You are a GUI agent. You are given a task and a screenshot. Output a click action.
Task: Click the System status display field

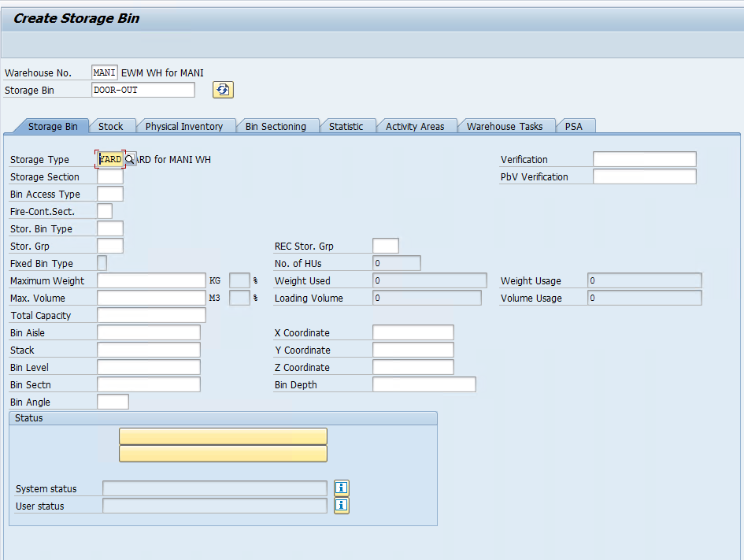tap(215, 488)
